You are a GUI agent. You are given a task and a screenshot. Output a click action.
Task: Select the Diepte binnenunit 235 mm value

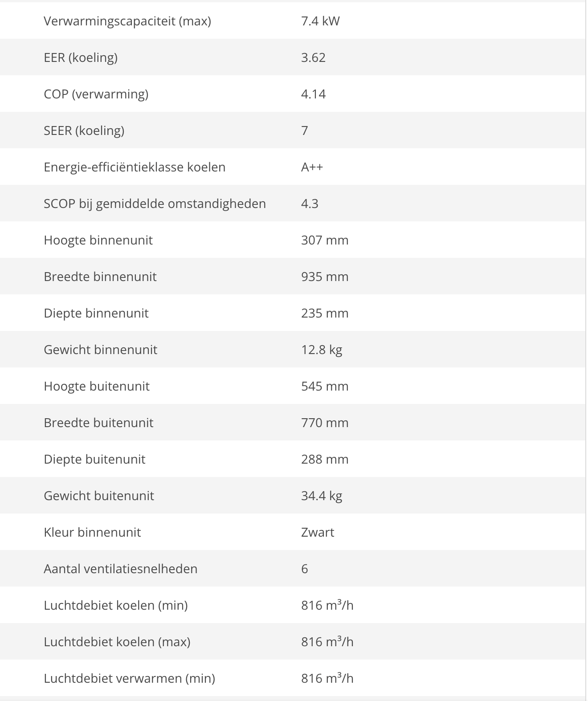coord(325,313)
